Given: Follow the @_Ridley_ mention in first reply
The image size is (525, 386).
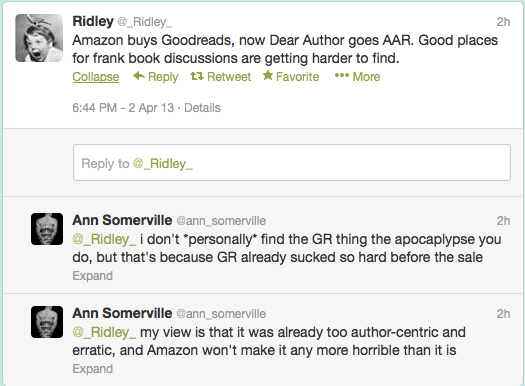Looking at the screenshot, I should [x=104, y=240].
